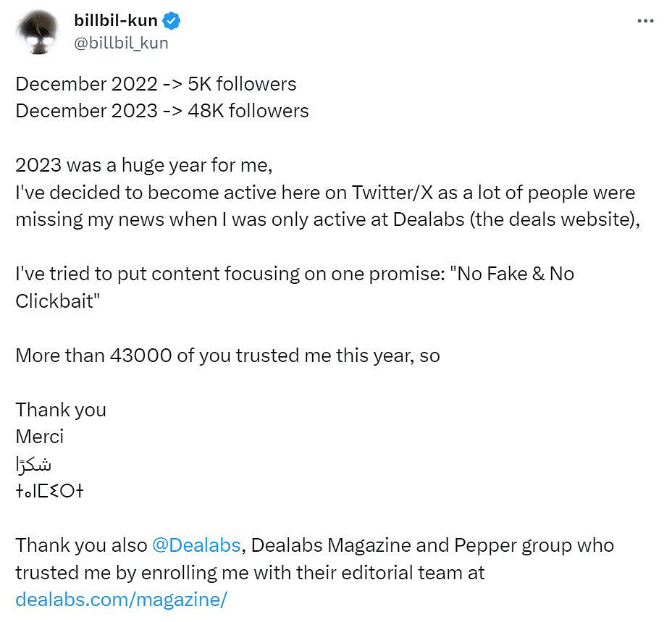
Task: Click the "(the deals website)" parenthetical text
Action: click(555, 219)
